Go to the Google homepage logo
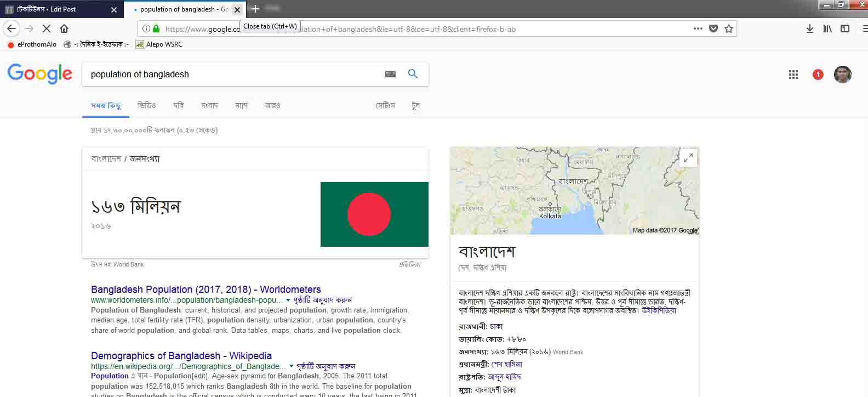 (x=40, y=73)
